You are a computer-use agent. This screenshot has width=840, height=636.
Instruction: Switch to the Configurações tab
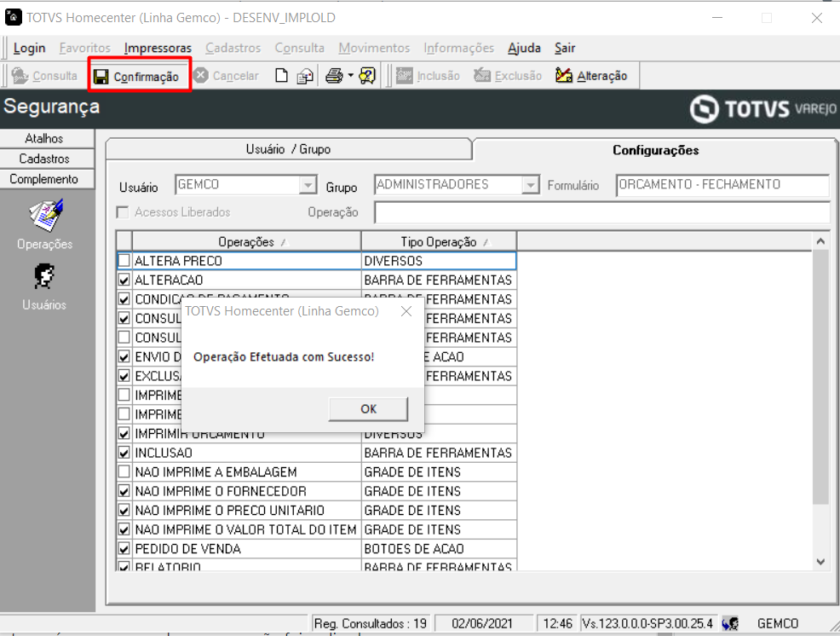tap(655, 150)
